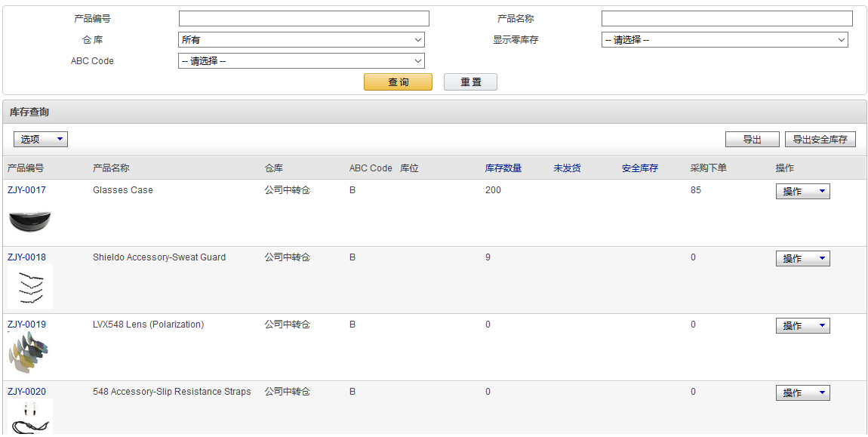Sort by 库存数量 column header
Image resolution: width=868 pixels, height=437 pixels.
tap(503, 168)
